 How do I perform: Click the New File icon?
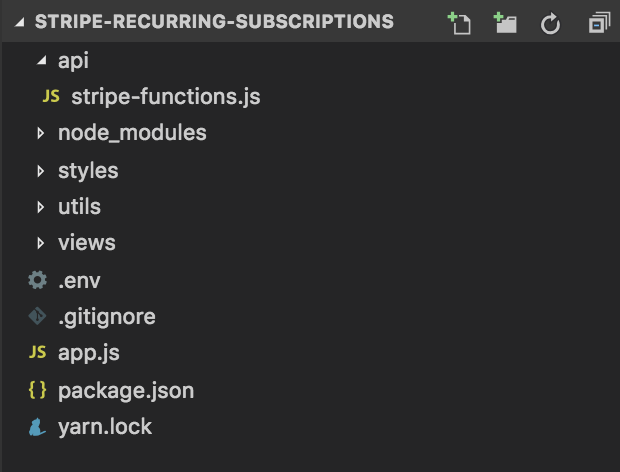tap(459, 23)
